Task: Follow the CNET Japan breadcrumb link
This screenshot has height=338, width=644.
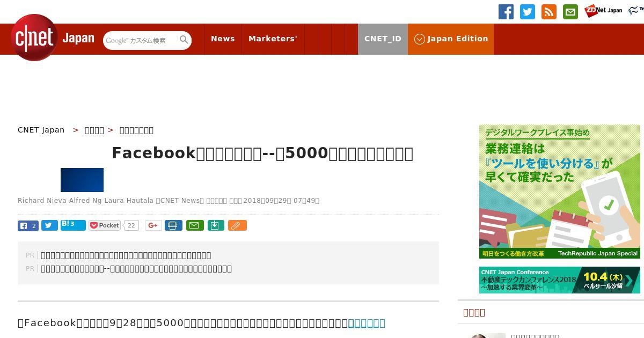Action: click(41, 130)
